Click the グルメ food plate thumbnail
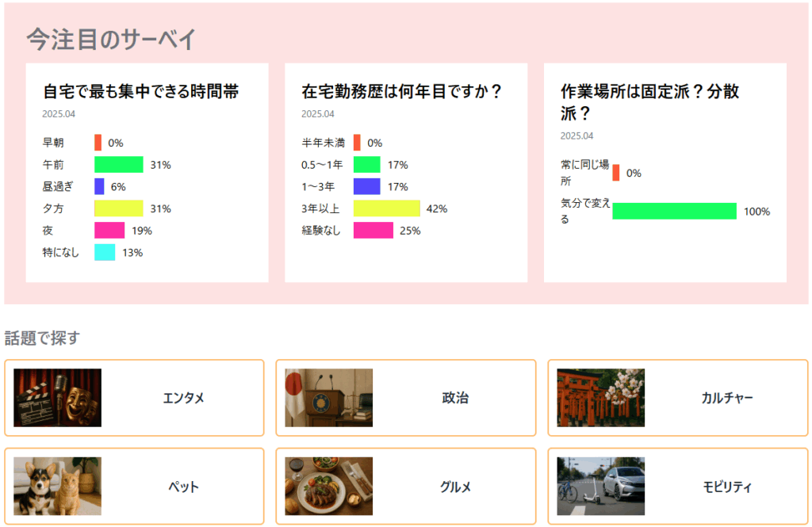 (x=328, y=486)
